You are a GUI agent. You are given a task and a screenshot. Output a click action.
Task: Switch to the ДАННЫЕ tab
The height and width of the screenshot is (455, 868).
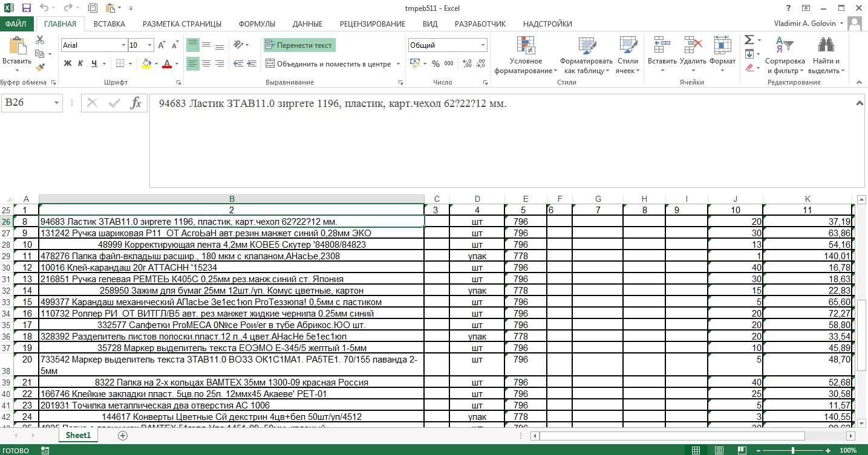(x=307, y=24)
